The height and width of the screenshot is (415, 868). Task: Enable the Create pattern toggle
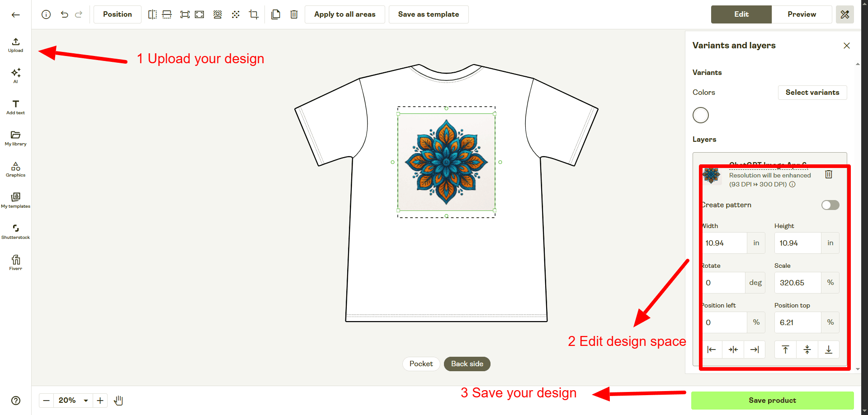click(830, 205)
